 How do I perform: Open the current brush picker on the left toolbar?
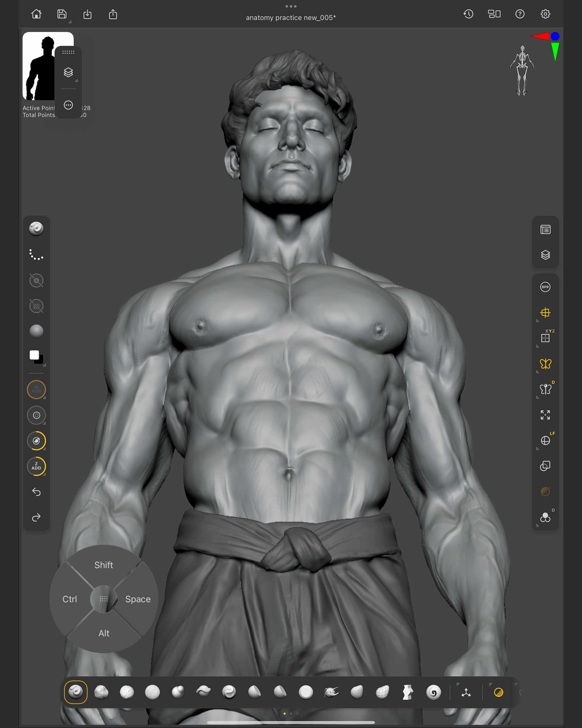point(37,229)
